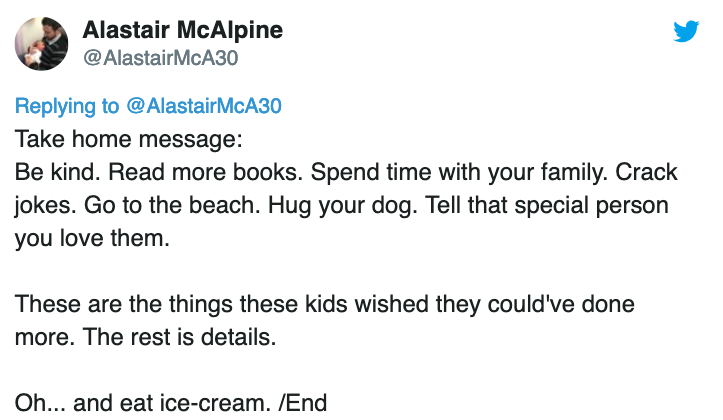The image size is (723, 420).
Task: Click the Twitter bird logo icon
Action: 686,31
